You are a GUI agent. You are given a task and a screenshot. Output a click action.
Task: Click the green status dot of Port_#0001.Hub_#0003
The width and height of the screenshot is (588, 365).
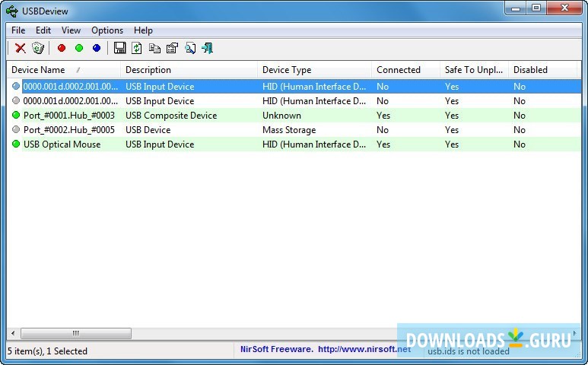16,115
